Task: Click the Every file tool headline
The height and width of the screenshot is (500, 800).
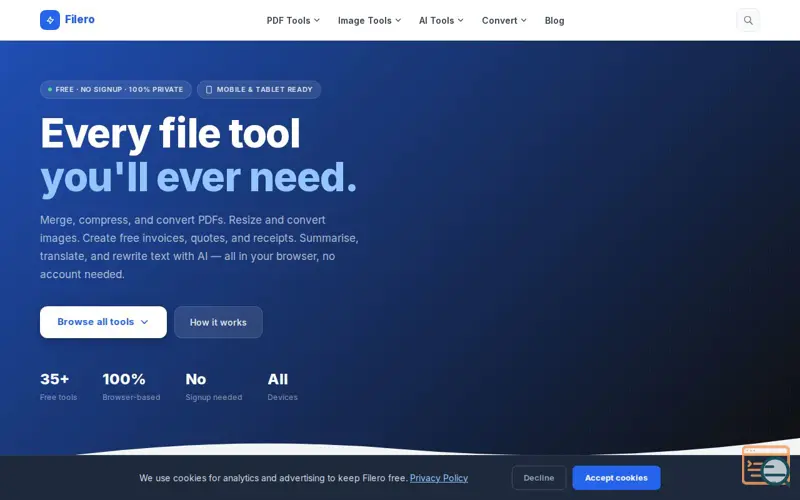Action: coord(170,133)
